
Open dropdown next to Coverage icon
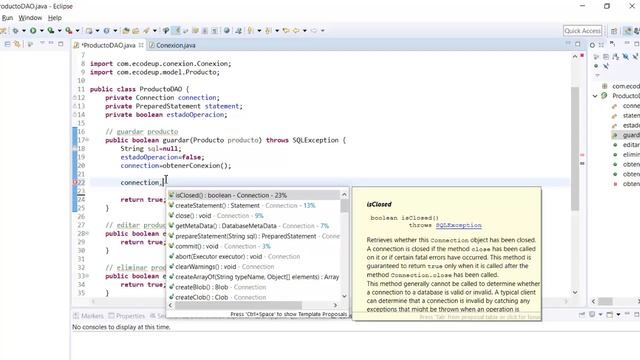(x=60, y=31)
